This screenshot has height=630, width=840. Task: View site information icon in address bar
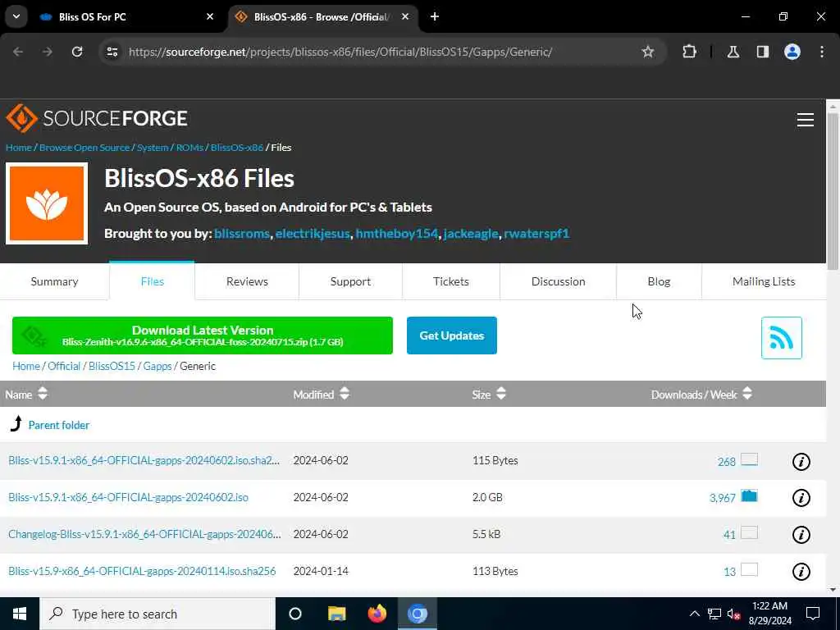(112, 52)
